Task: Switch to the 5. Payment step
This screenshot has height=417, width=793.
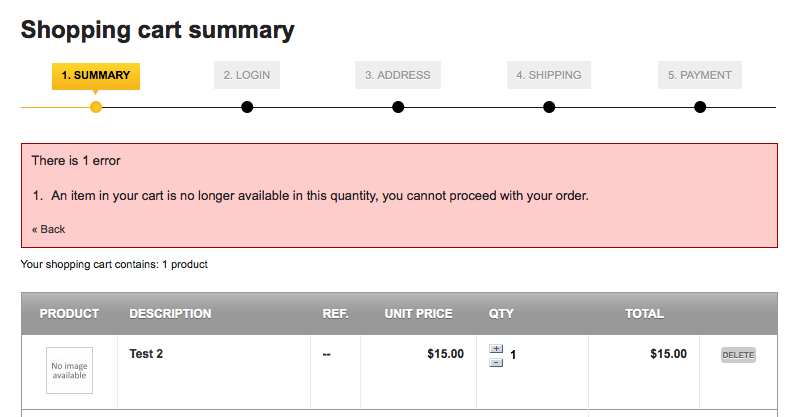Action: [700, 75]
